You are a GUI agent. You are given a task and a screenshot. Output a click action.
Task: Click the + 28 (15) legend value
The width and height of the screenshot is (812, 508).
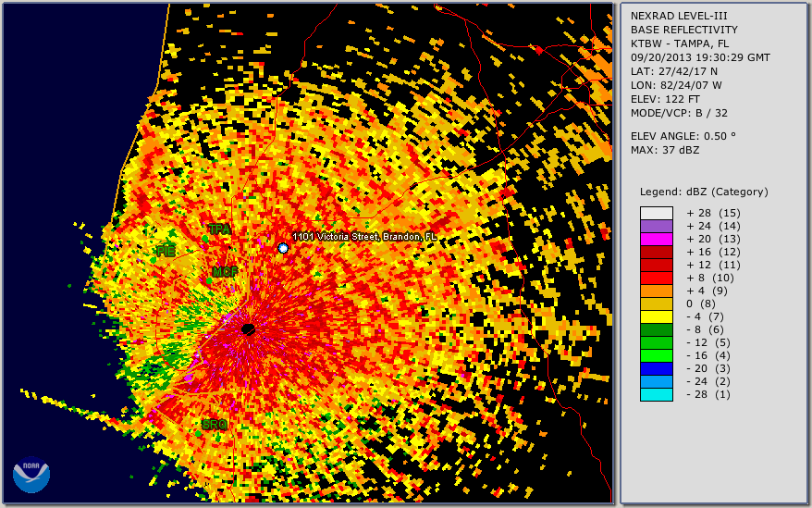714,213
